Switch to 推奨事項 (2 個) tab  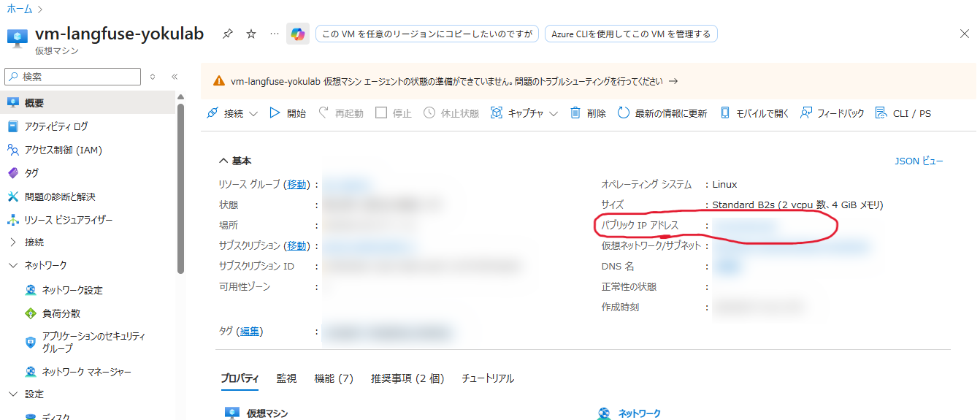click(x=407, y=378)
